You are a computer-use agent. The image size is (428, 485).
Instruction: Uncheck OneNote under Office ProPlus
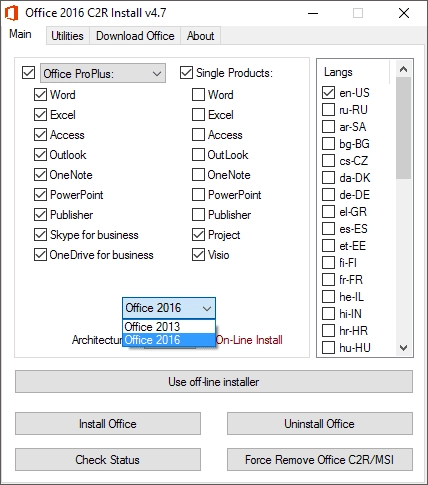40,175
